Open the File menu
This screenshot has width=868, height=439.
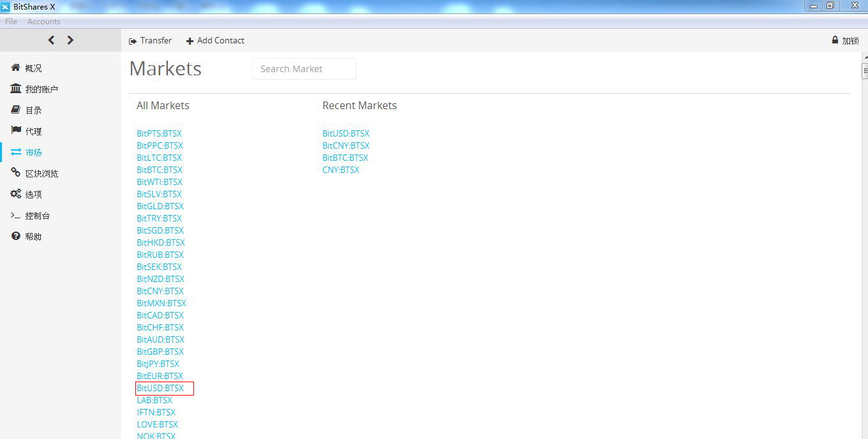click(11, 22)
